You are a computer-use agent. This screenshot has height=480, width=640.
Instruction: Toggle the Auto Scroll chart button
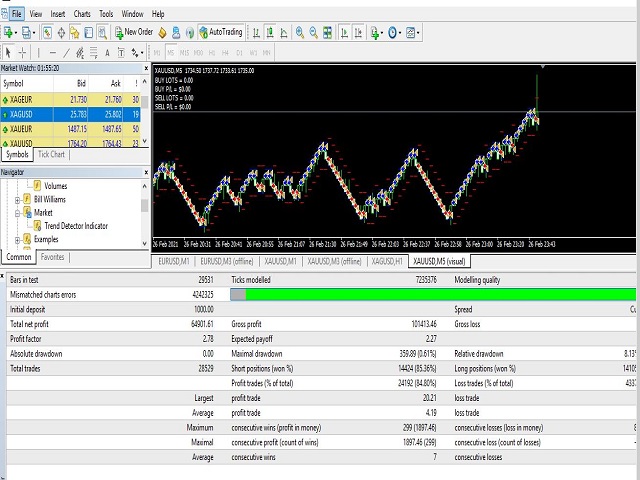[x=344, y=32]
